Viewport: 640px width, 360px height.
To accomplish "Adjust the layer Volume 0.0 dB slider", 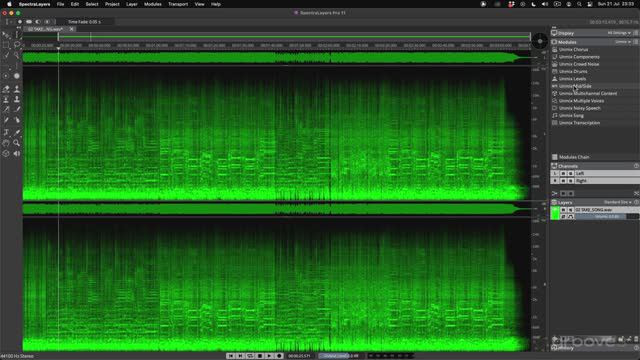I will click(x=606, y=217).
